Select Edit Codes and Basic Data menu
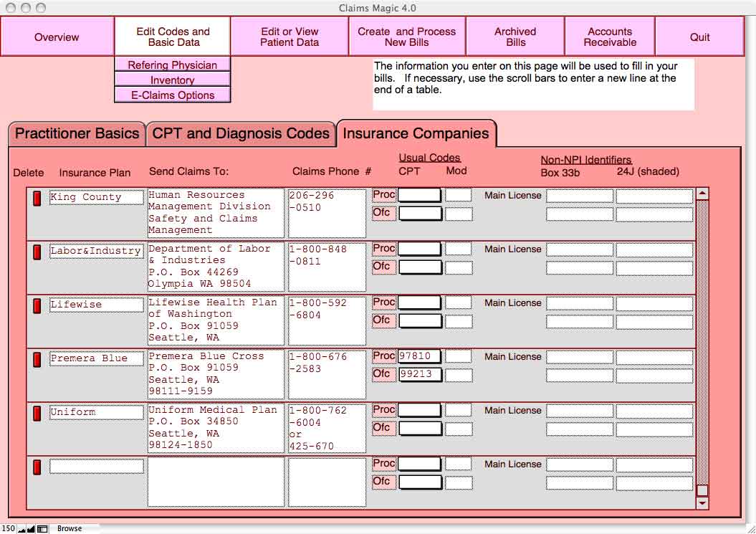The image size is (756, 534). 173,37
